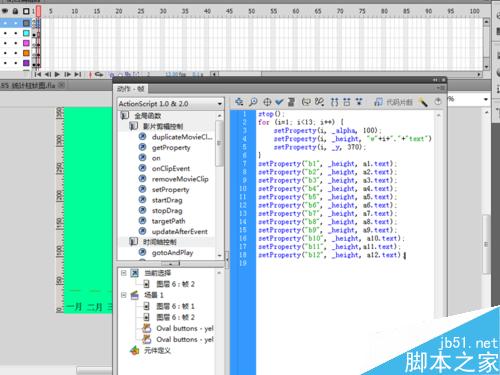The image size is (500, 375).
Task: Select the 元件定义 tree item
Action: [157, 351]
